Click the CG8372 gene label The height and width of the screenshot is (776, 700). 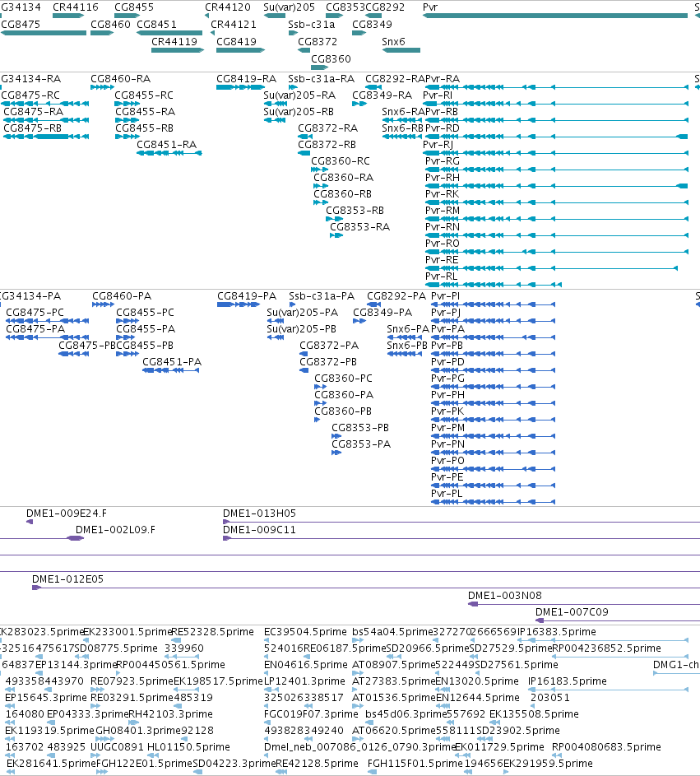point(318,42)
